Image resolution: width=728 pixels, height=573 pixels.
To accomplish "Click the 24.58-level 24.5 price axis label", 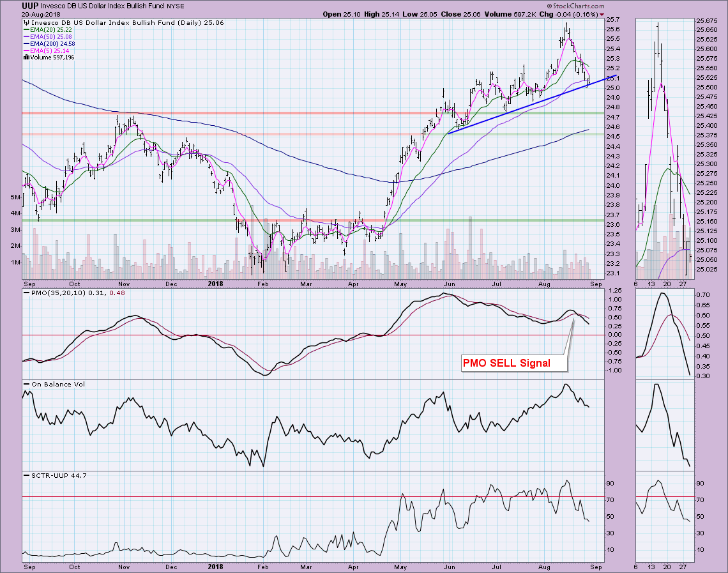I will click(x=613, y=137).
